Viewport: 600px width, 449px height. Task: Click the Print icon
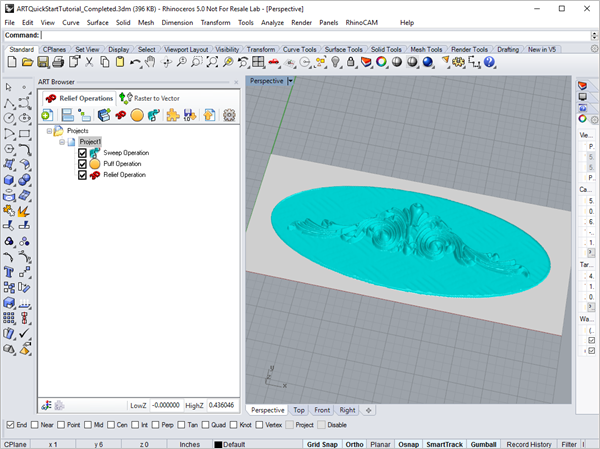point(58,62)
